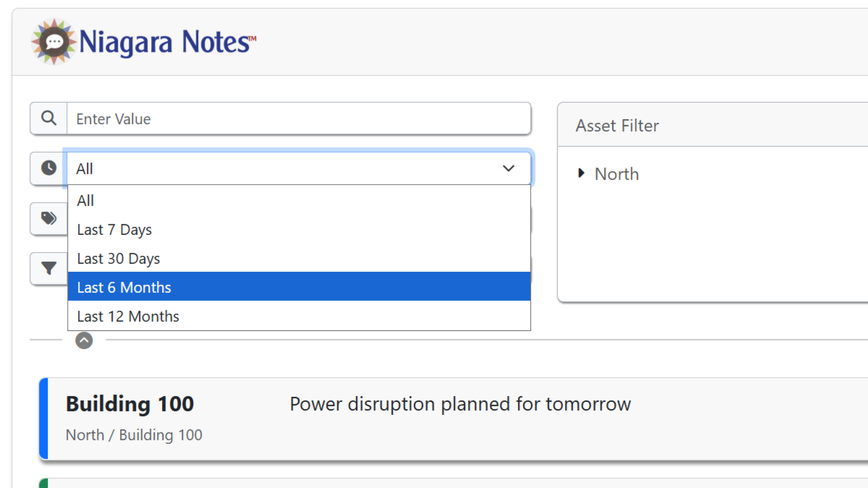
Task: Click the Power disruption planned note text
Action: [x=460, y=404]
